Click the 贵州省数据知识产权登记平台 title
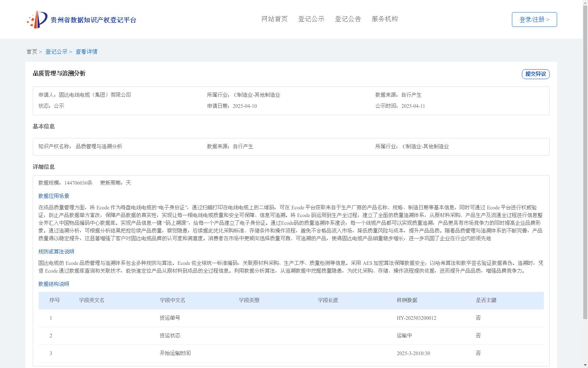This screenshot has width=588, height=368. tap(93, 20)
